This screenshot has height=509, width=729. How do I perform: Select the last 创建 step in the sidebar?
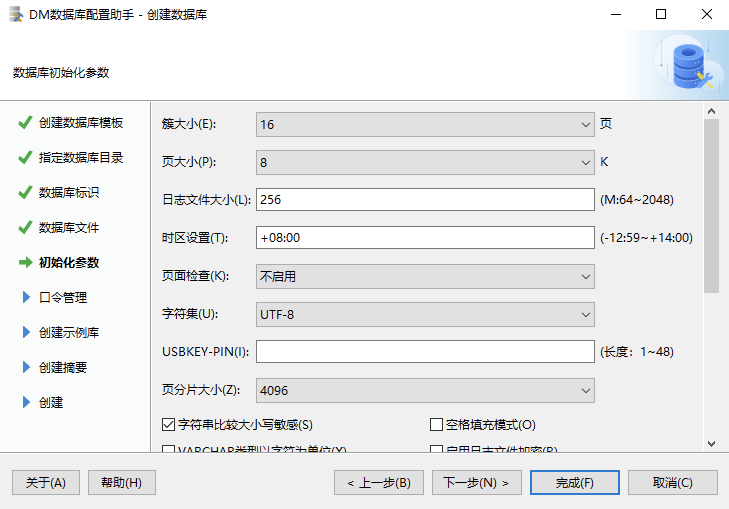tap(51, 402)
